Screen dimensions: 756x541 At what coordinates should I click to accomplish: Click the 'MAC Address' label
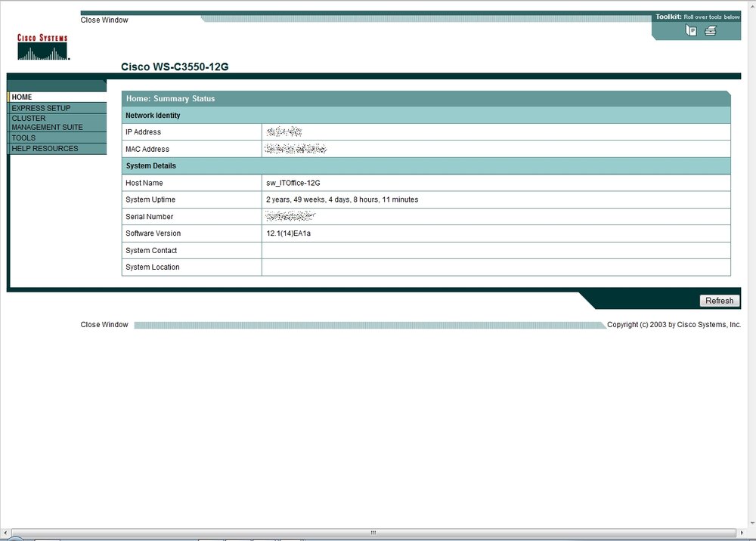(x=147, y=150)
